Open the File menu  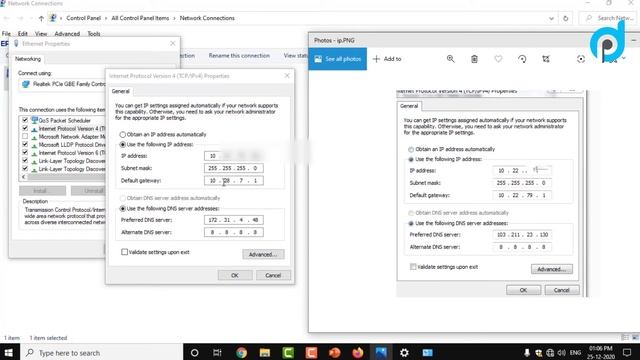click(x=6, y=33)
